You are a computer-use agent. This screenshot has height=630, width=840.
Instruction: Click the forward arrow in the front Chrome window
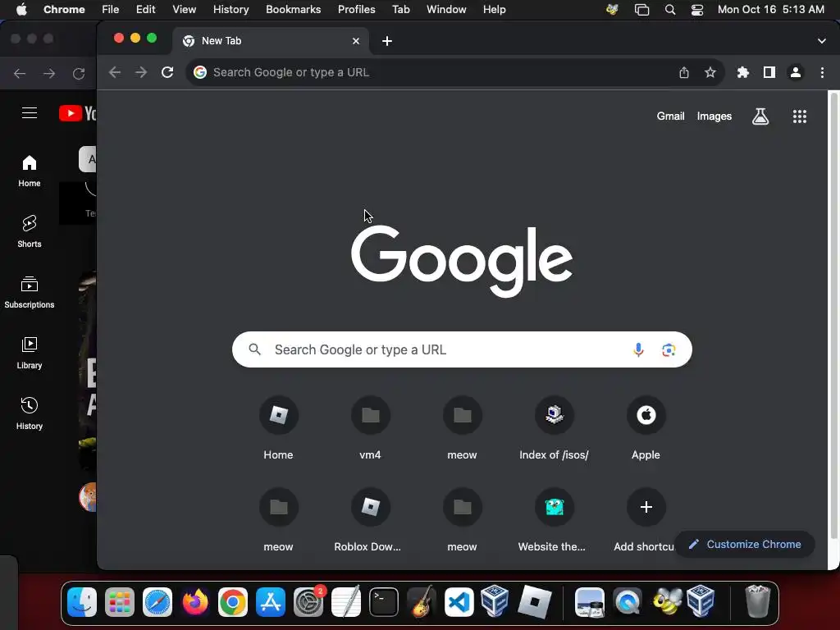(141, 72)
